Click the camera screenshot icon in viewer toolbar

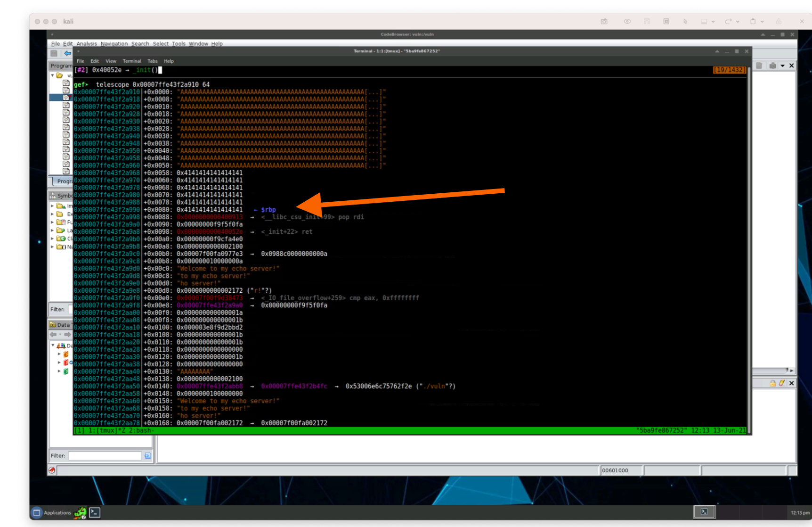click(x=604, y=22)
